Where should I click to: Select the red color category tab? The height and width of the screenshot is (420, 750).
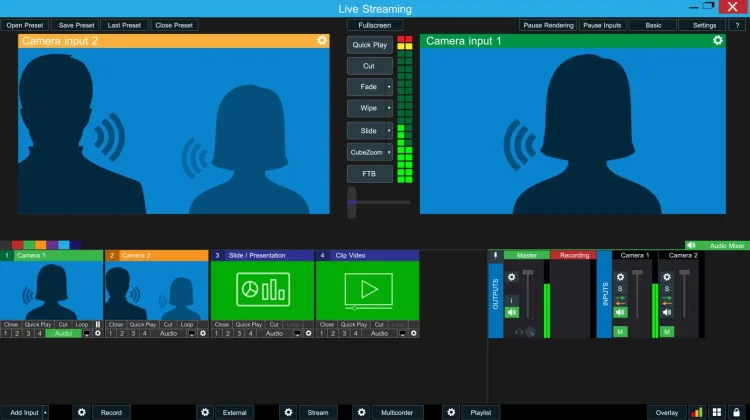[x=17, y=245]
